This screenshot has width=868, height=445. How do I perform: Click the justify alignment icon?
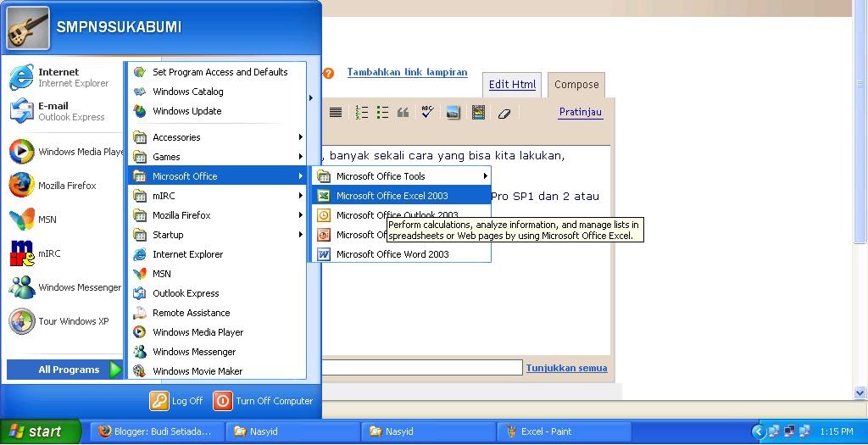336,113
